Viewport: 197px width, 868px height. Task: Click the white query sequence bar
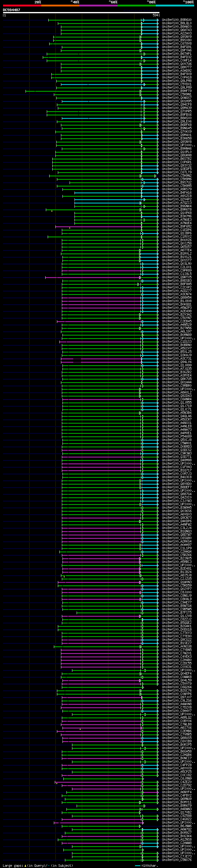pos(81,12)
